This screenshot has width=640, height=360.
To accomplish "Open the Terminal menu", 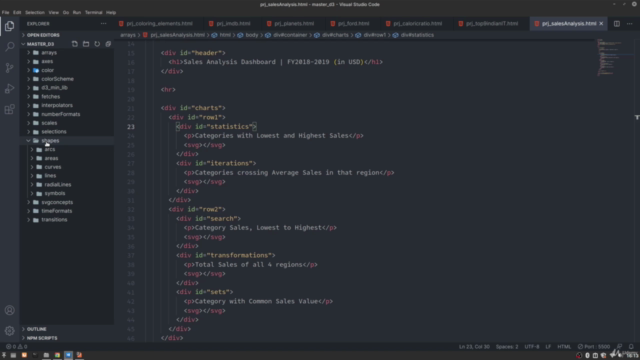I will coord(93,13).
